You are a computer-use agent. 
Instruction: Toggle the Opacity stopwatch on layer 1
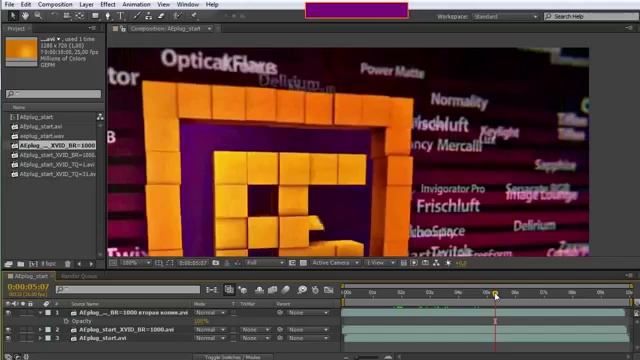66,321
